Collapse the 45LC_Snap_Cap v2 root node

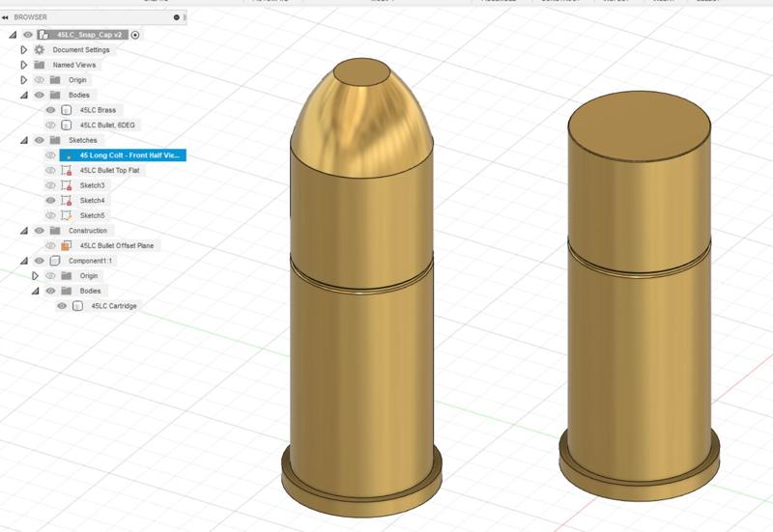(13, 35)
